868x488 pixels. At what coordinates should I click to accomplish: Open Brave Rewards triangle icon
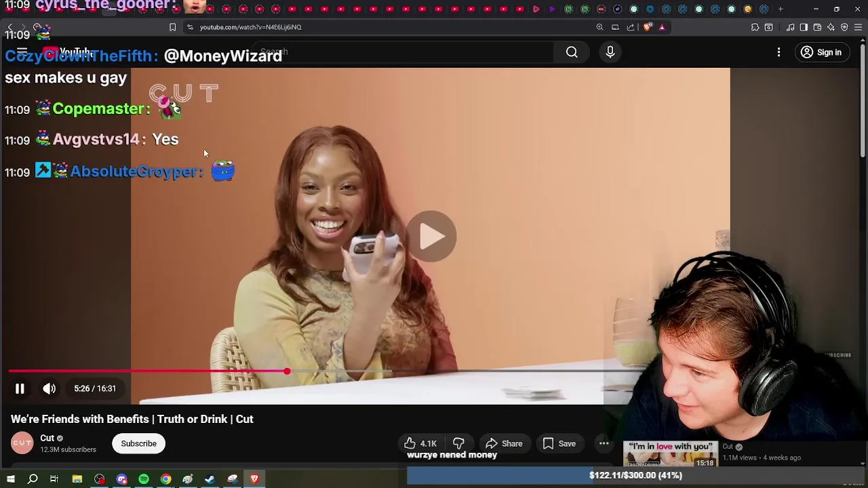pos(662,27)
